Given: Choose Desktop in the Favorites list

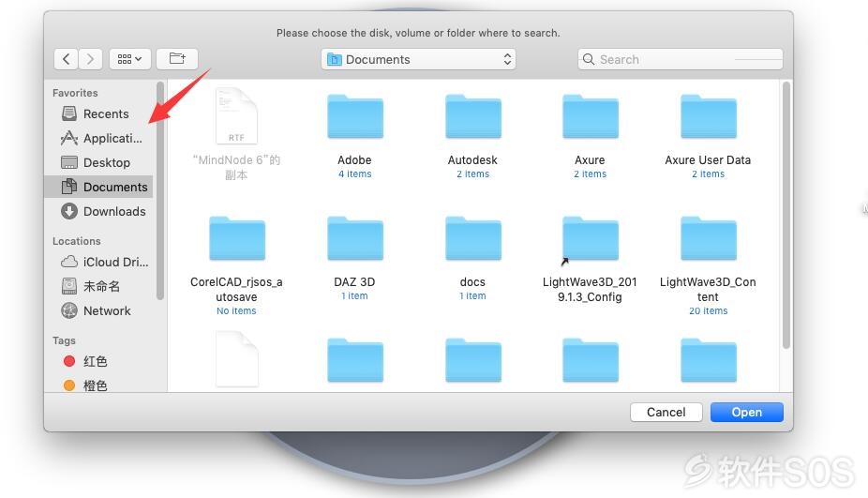Looking at the screenshot, I should coord(98,162).
